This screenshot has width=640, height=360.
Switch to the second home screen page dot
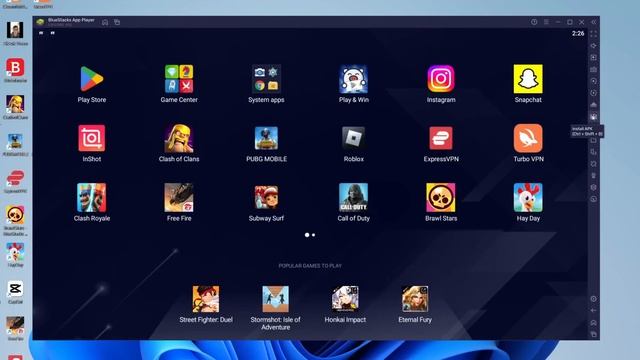tap(313, 235)
